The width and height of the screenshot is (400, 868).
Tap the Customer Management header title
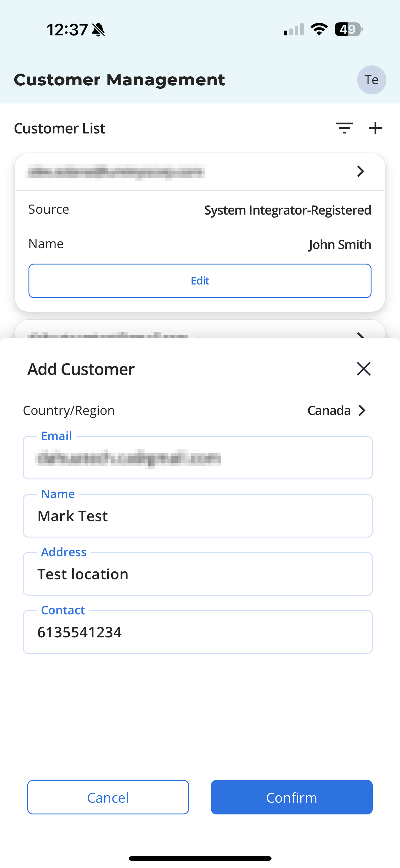pos(119,80)
